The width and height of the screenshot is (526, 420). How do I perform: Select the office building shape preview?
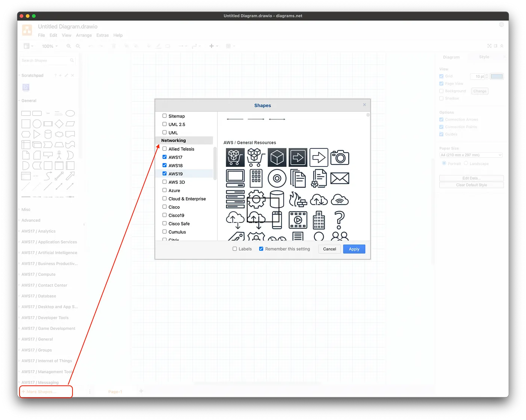tap(319, 220)
